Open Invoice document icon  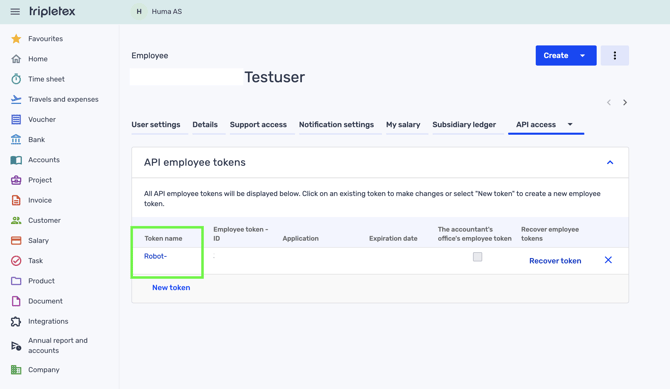point(16,200)
